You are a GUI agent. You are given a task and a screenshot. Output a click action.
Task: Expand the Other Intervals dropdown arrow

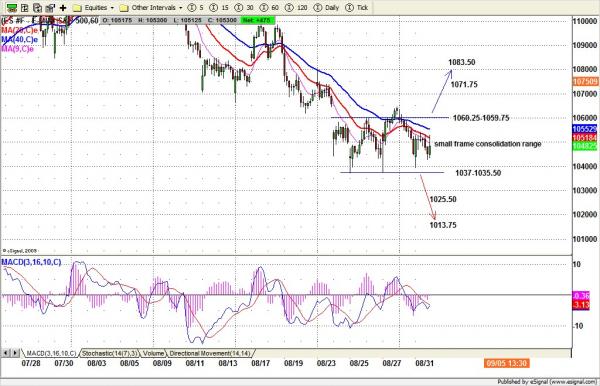click(x=181, y=8)
